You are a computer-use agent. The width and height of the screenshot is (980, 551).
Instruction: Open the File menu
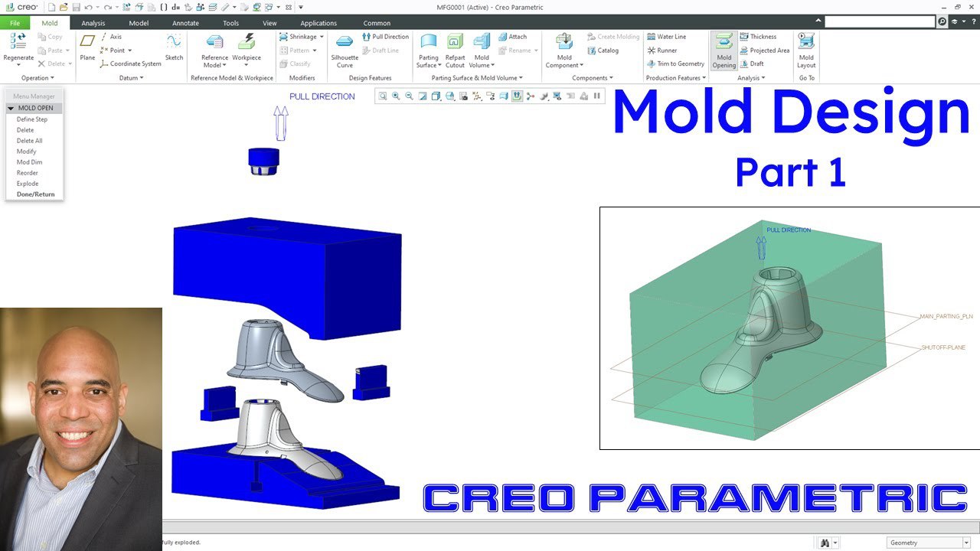pyautogui.click(x=15, y=23)
